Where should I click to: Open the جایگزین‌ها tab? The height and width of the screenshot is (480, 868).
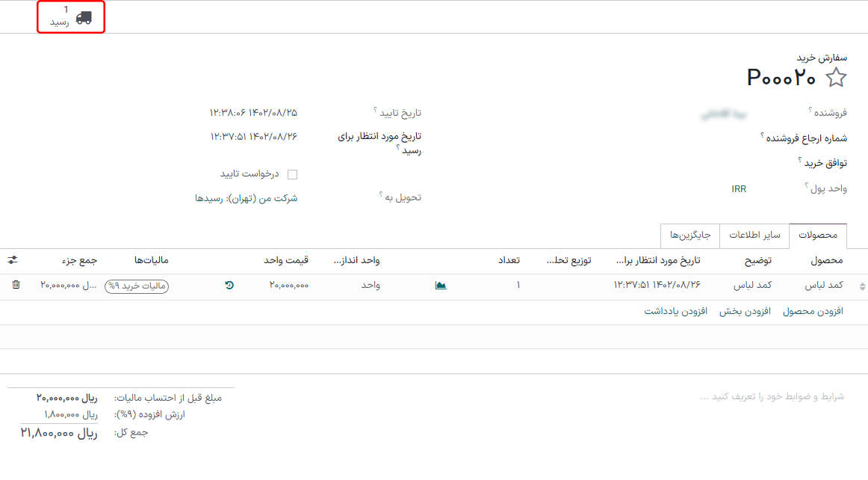coord(689,236)
